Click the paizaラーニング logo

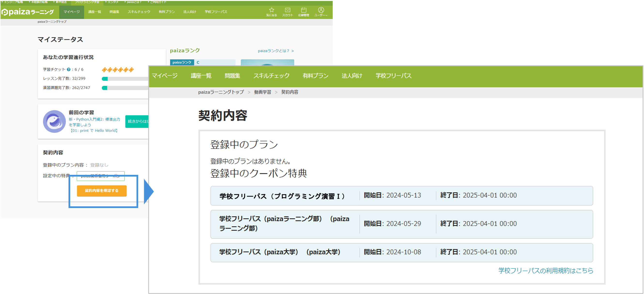coord(28,12)
